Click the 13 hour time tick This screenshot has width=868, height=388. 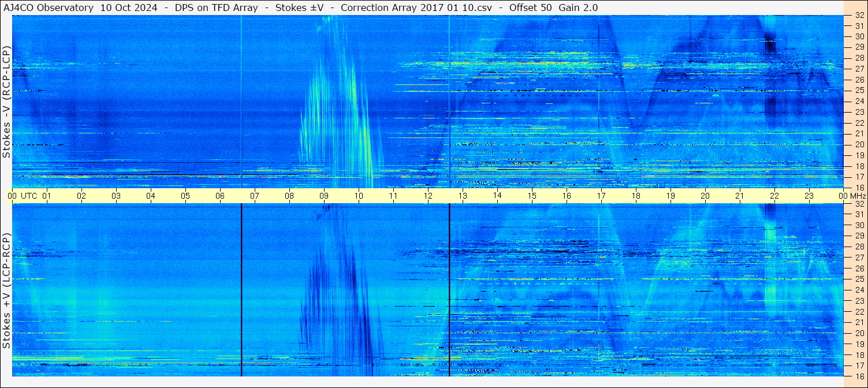(x=463, y=196)
